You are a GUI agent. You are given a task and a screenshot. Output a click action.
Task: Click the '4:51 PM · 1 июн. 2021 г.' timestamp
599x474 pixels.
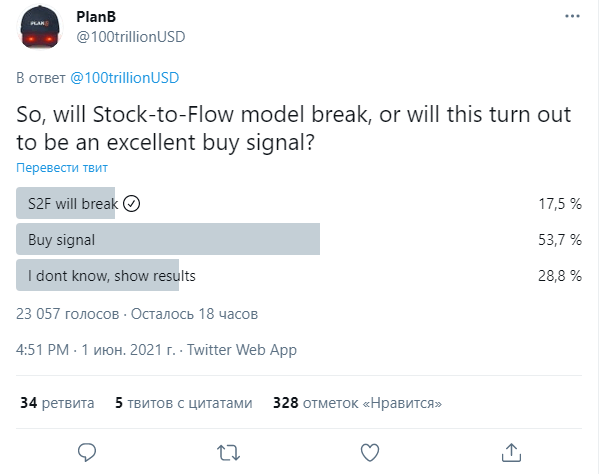96,350
